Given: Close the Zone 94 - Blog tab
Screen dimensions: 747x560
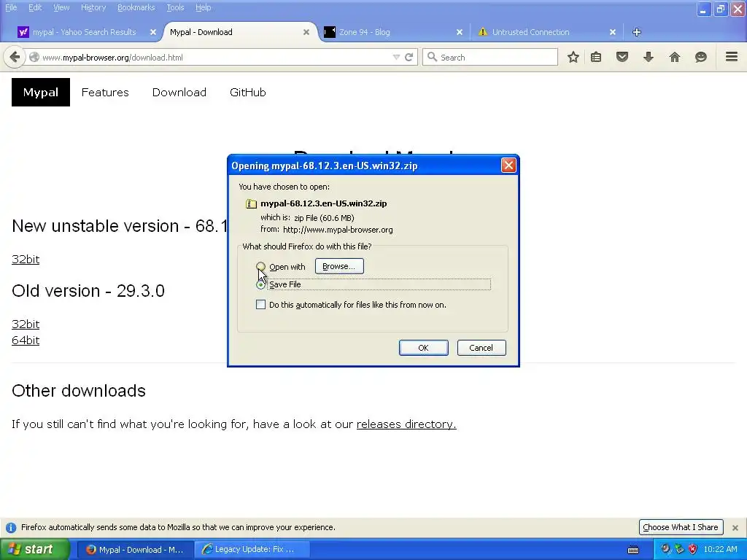Looking at the screenshot, I should click(460, 32).
